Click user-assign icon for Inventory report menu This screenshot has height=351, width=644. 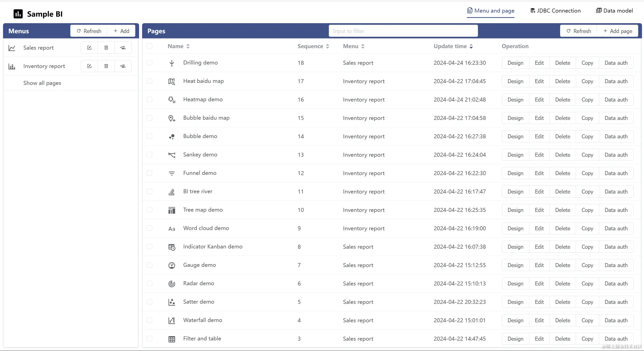click(123, 66)
